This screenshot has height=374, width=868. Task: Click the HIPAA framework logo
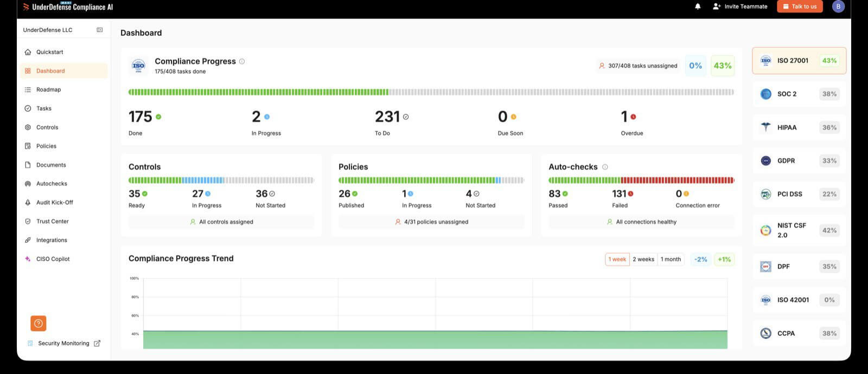(765, 127)
